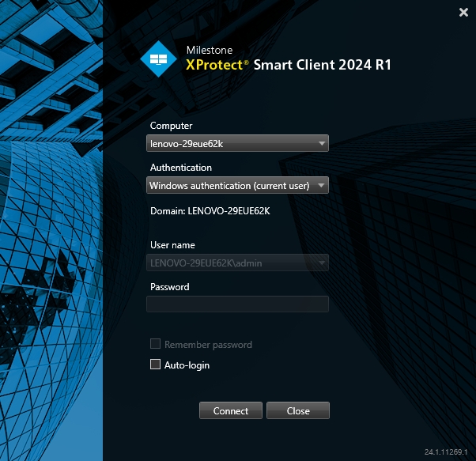Expand the User name dropdown arrow

(x=321, y=262)
